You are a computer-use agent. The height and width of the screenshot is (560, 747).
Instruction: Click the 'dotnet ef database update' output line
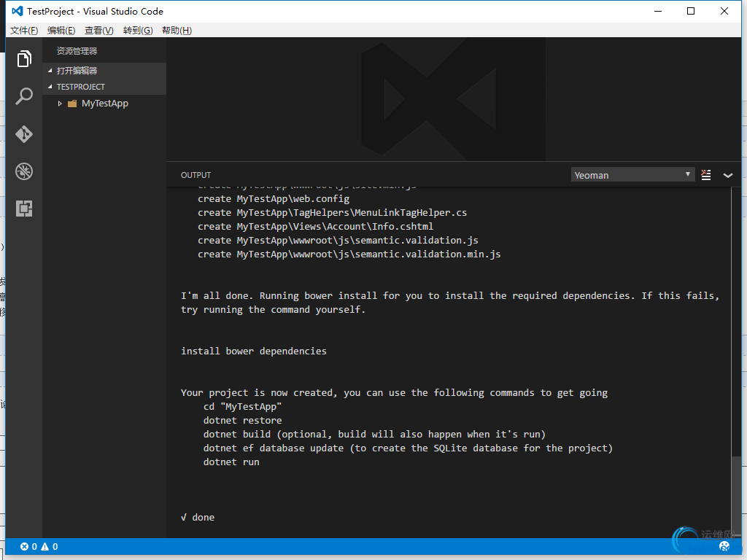[x=409, y=448]
